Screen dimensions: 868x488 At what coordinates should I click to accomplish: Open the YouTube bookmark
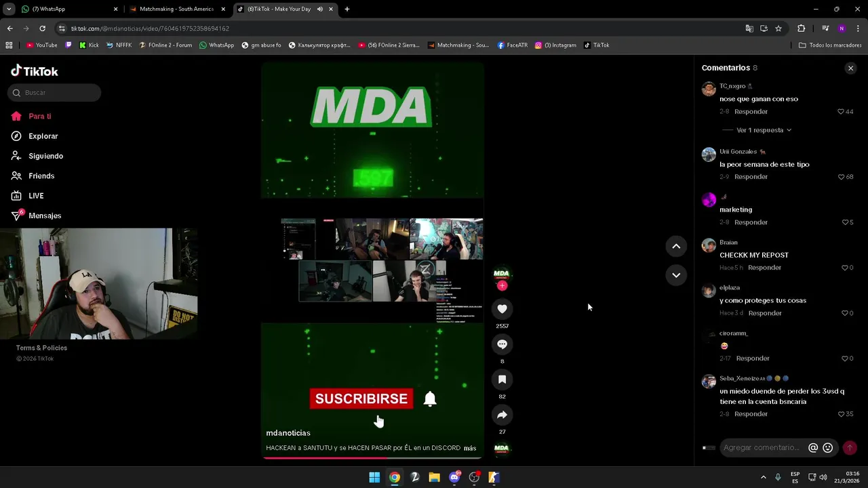pyautogui.click(x=41, y=45)
